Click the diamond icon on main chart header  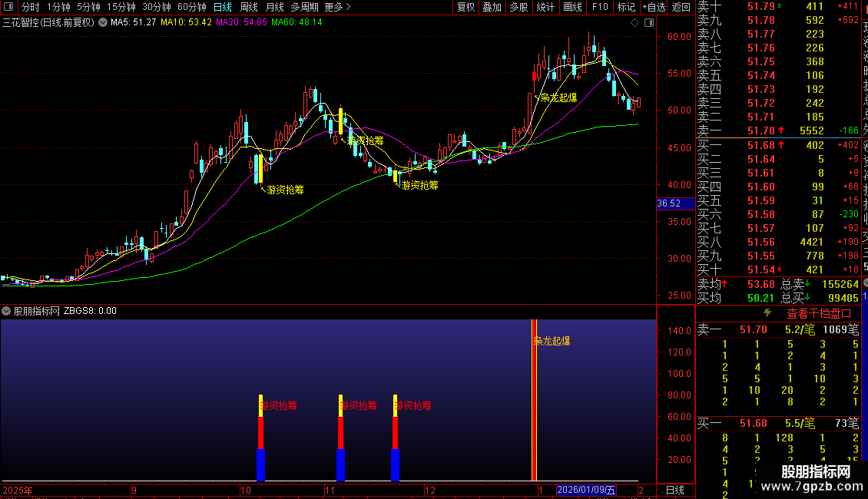tap(635, 23)
